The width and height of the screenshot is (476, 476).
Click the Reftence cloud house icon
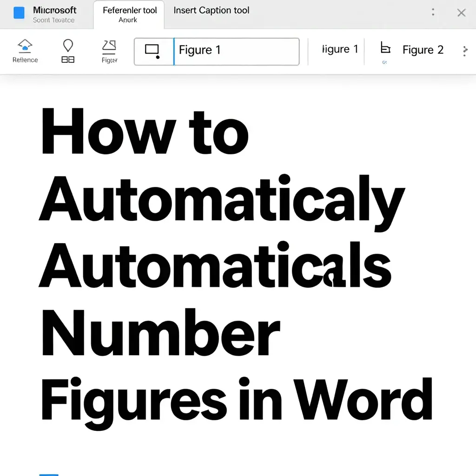pyautogui.click(x=25, y=46)
